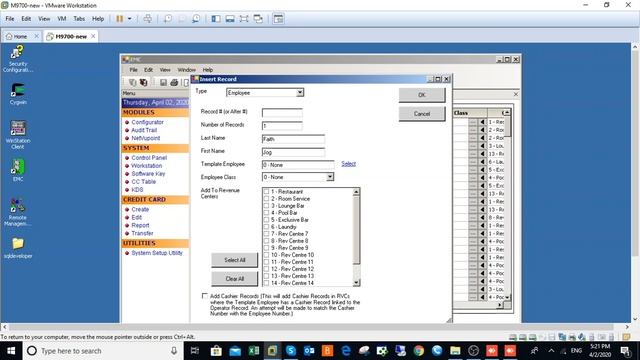The height and width of the screenshot is (360, 640).
Task: Click the revenue centers list scrollbar
Action: (356, 230)
